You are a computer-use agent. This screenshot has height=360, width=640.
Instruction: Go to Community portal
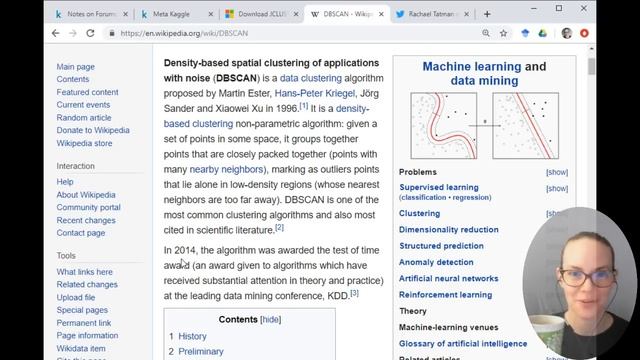(x=89, y=207)
